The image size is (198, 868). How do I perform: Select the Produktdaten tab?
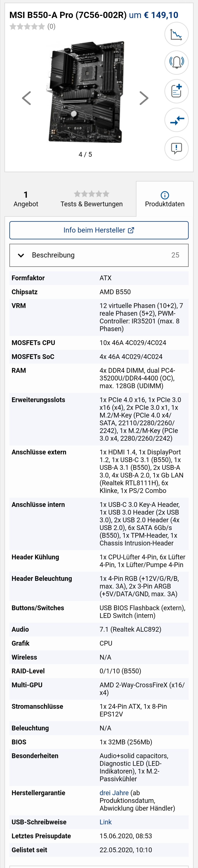tap(165, 199)
